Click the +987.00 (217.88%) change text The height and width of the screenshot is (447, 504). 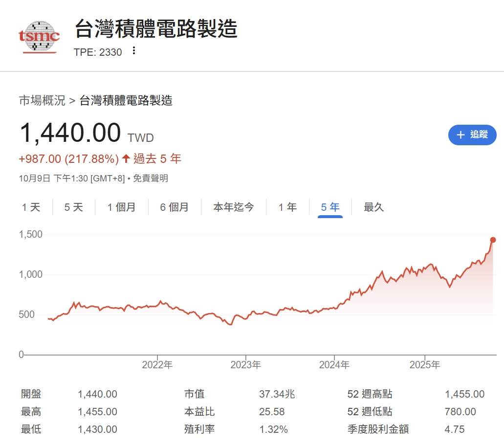coord(69,159)
